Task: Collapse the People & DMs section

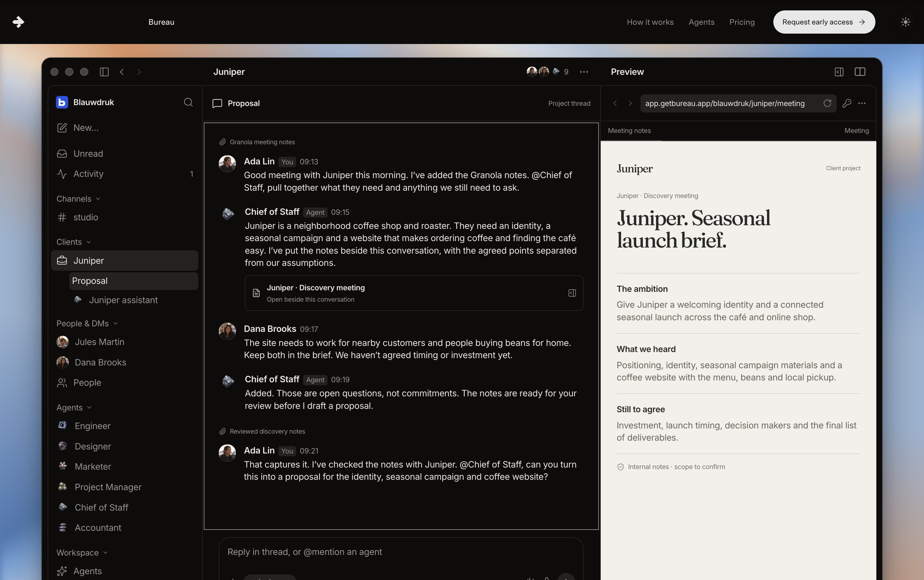Action: coord(87,323)
